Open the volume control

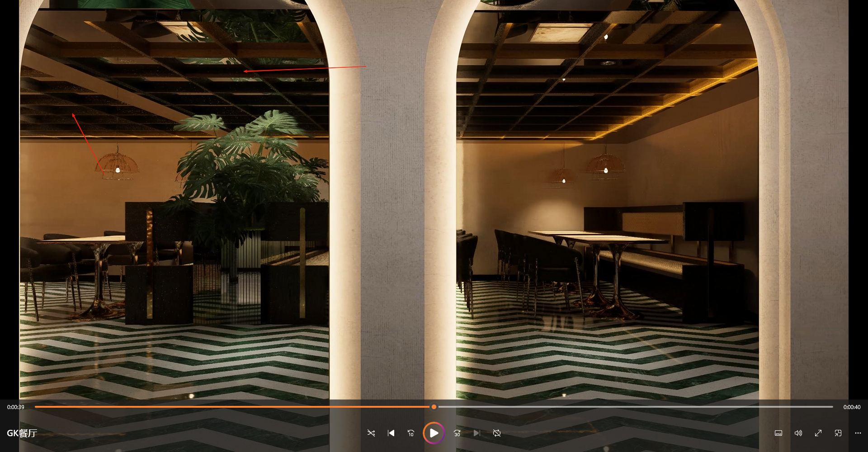pyautogui.click(x=798, y=433)
